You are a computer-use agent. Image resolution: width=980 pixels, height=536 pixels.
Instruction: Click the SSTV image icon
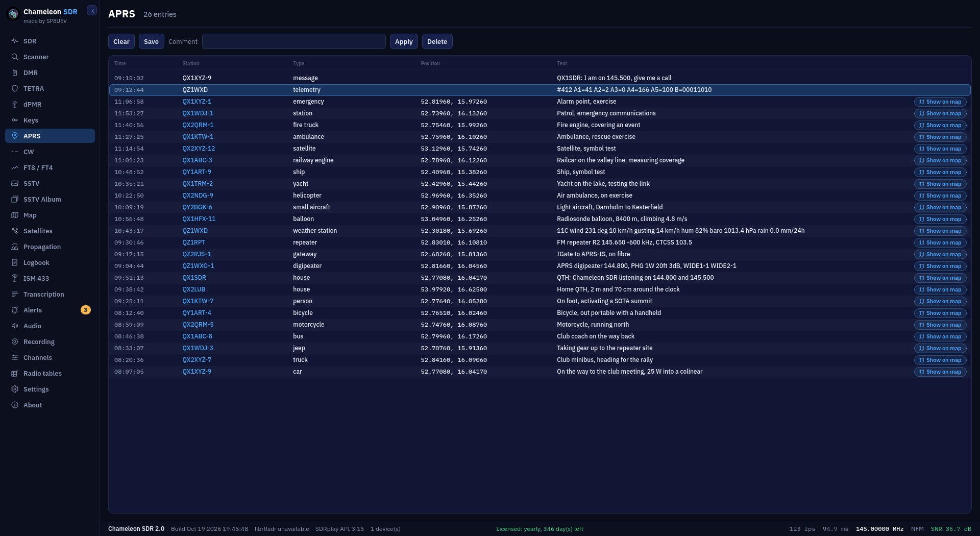pyautogui.click(x=15, y=183)
